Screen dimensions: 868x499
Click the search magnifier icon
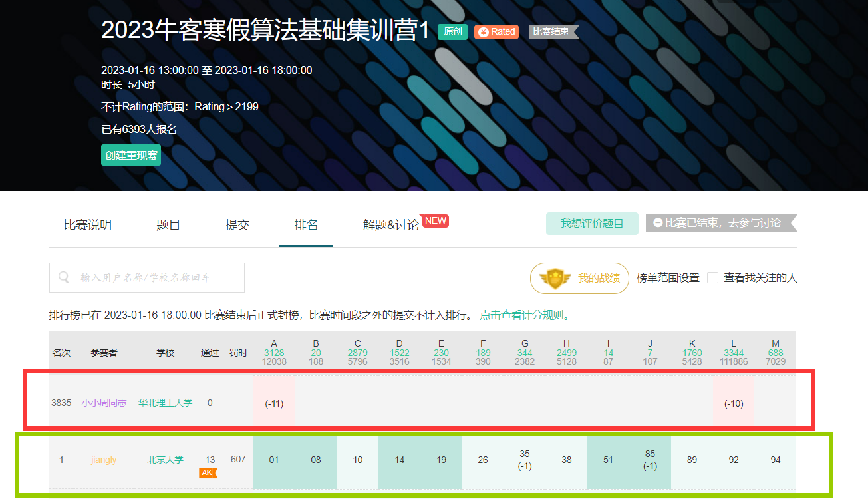[x=64, y=277]
